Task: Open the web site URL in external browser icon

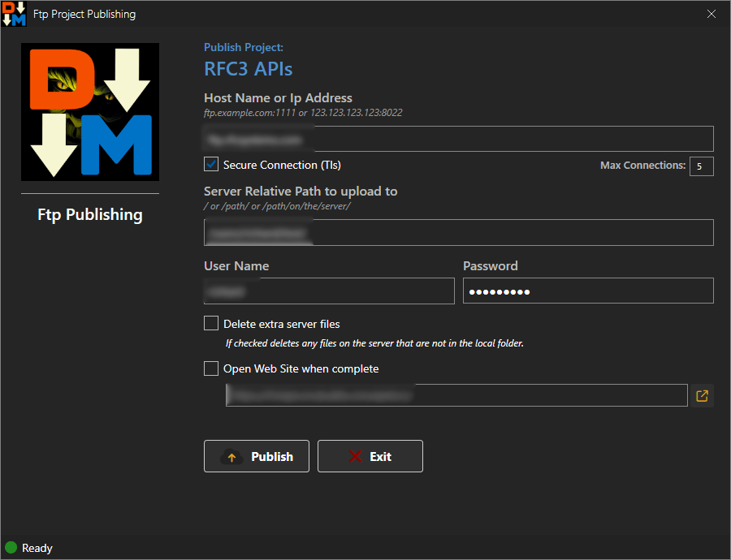Action: tap(703, 395)
